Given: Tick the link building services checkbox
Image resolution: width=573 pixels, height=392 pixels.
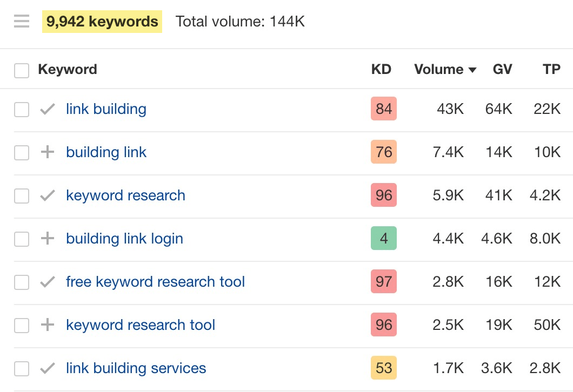Looking at the screenshot, I should (22, 369).
